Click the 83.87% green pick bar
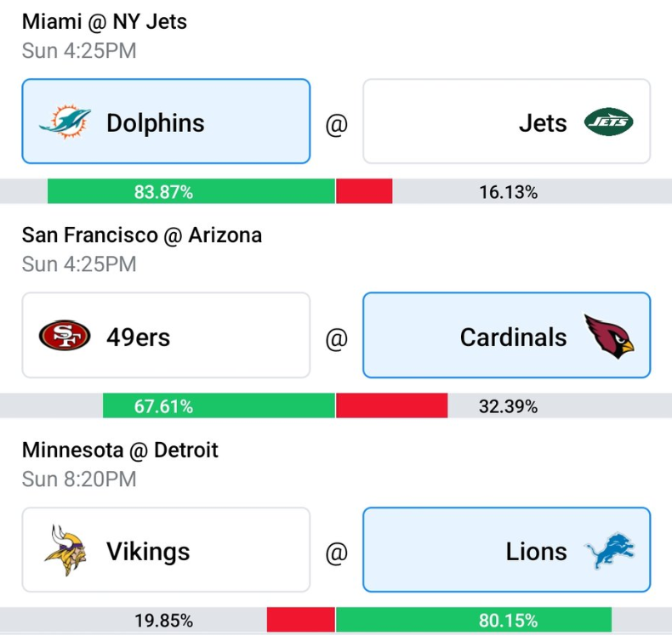The width and height of the screenshot is (672, 641). coord(191,192)
